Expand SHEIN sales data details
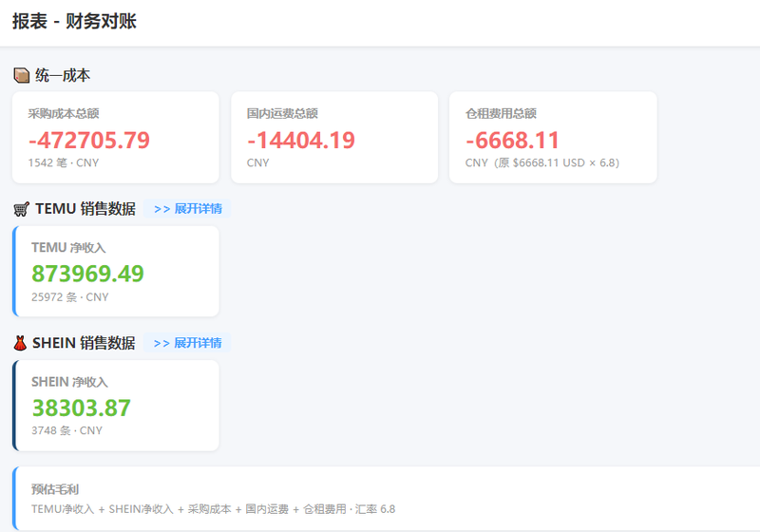Image resolution: width=760 pixels, height=532 pixels. pyautogui.click(x=187, y=343)
